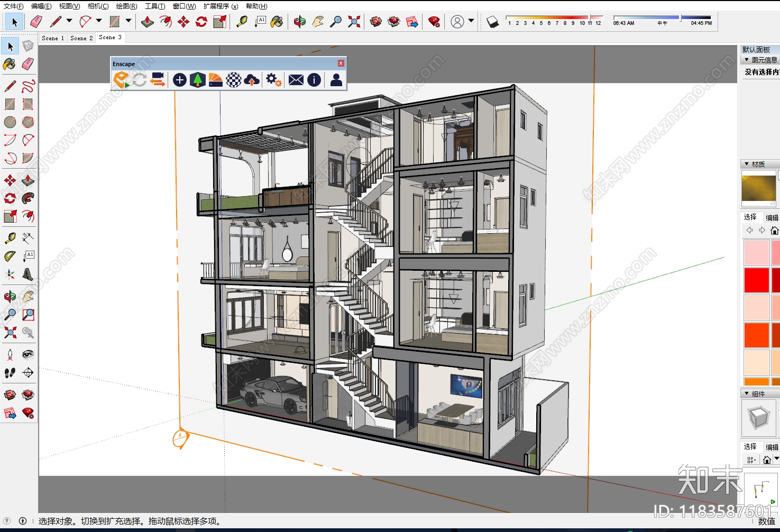Open the Enscape asset library tree icon

click(x=197, y=80)
